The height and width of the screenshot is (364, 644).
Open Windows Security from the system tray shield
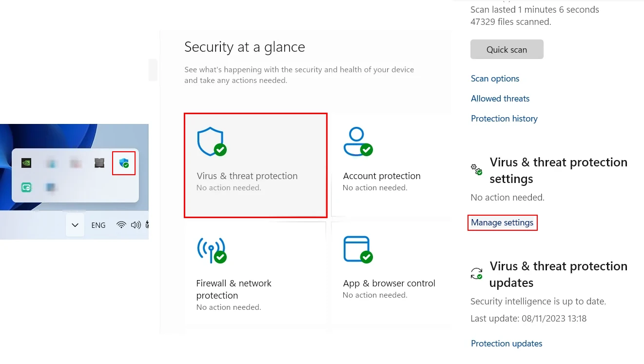click(123, 162)
